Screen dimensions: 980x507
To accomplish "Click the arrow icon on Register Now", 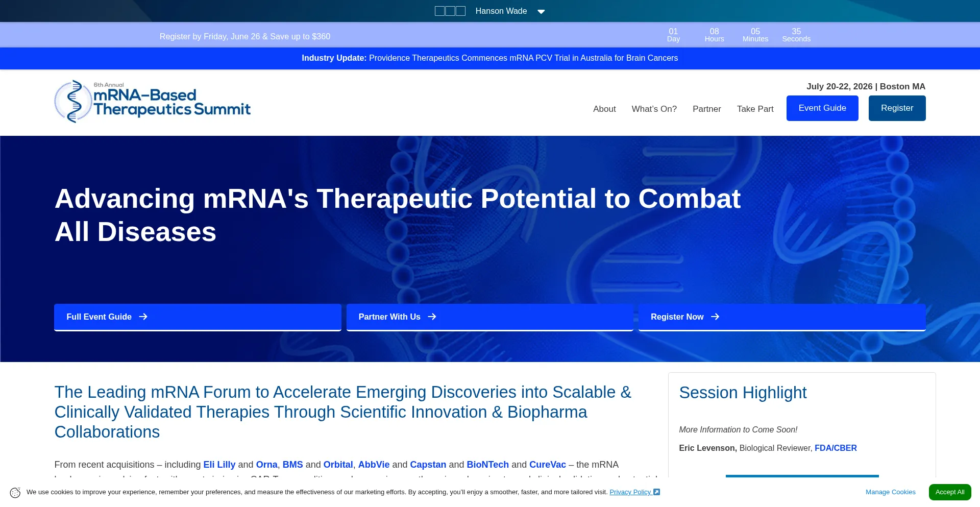I will pos(715,317).
